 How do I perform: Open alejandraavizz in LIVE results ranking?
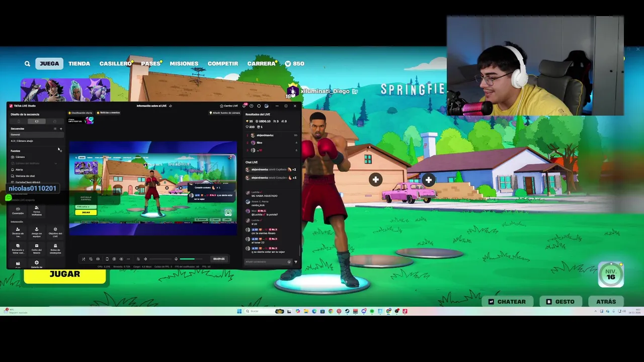(272, 135)
